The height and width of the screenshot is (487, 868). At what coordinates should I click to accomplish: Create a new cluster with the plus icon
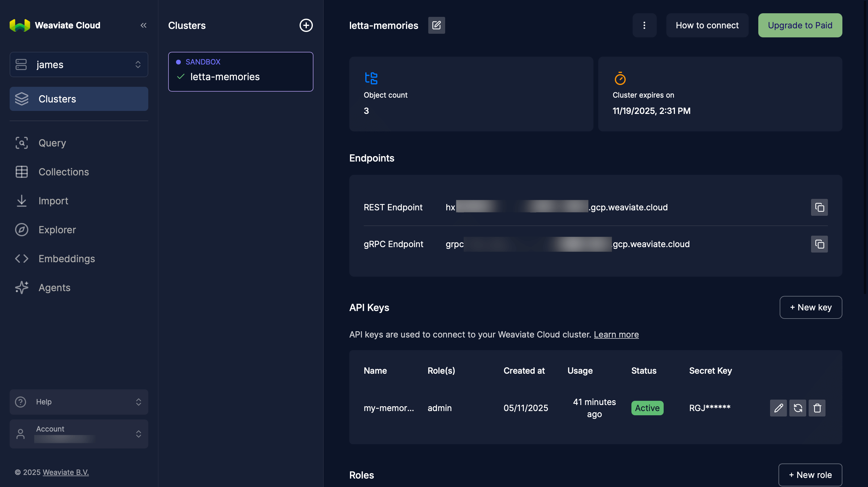click(x=306, y=25)
